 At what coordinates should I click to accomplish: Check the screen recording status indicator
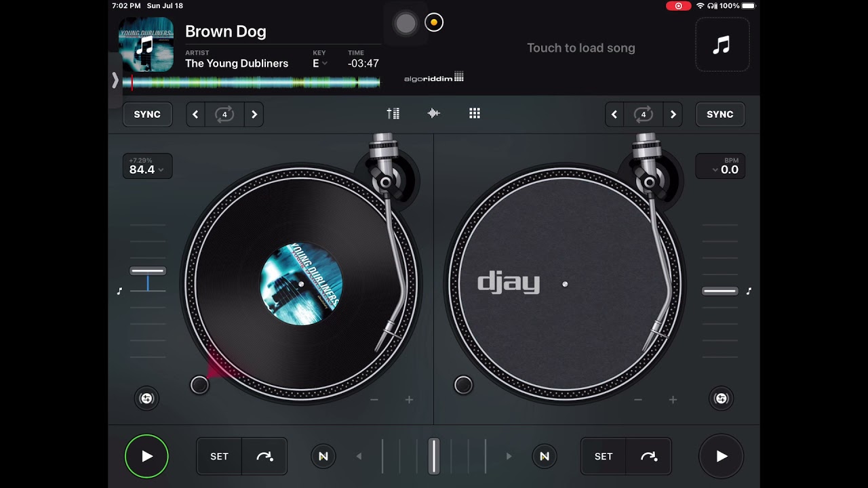(x=678, y=5)
